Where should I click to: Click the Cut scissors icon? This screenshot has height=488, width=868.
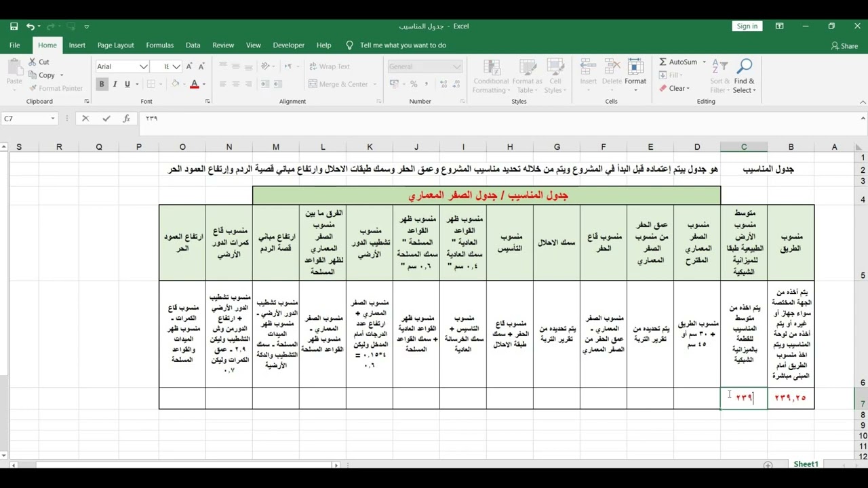click(31, 62)
